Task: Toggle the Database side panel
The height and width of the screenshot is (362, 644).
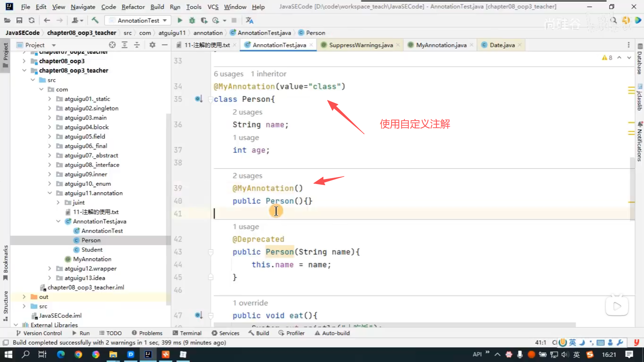Action: (x=640, y=59)
